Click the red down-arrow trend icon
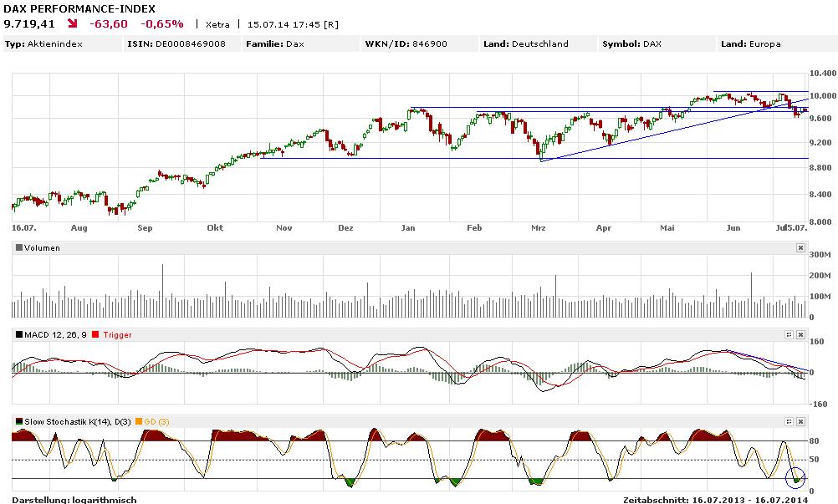 [x=74, y=24]
